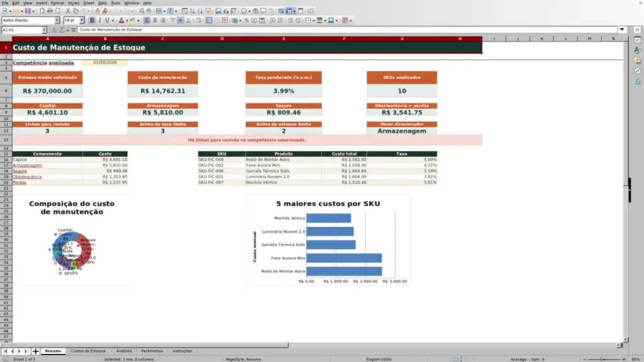Click the Clone Formatting paintbrush icon

tap(97, 11)
